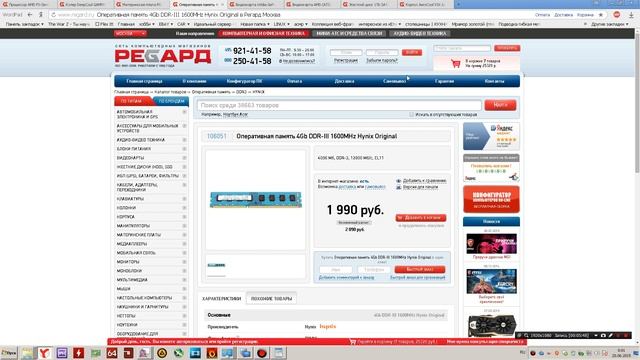Click the pencil icon in recording bar
Viewport: 640px width, 360px height.
click(611, 336)
